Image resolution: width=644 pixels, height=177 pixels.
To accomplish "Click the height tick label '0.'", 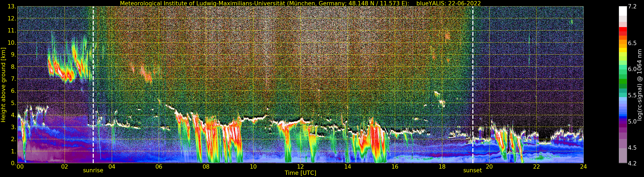I will tap(13, 163).
